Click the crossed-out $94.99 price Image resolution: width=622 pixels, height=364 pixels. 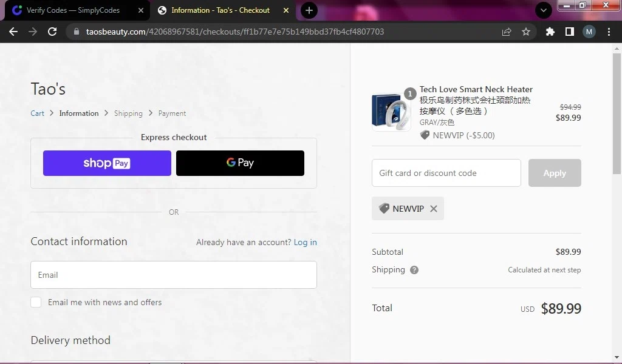pyautogui.click(x=570, y=107)
